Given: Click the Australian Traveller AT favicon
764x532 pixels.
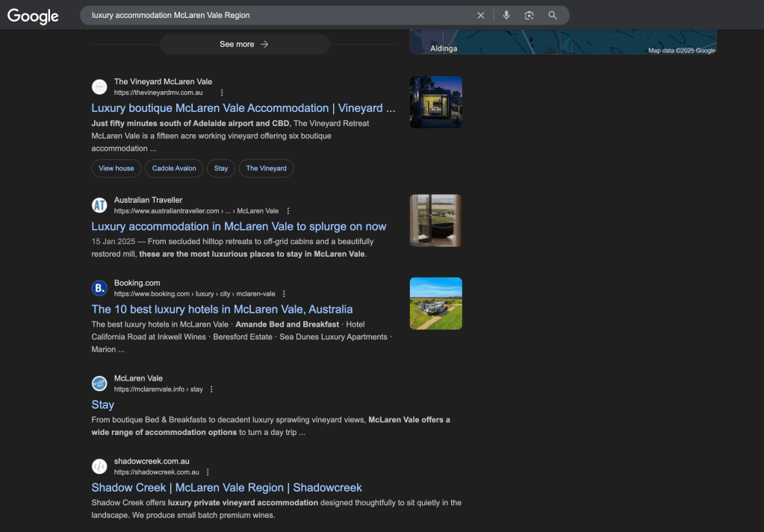Looking at the screenshot, I should point(99,205).
